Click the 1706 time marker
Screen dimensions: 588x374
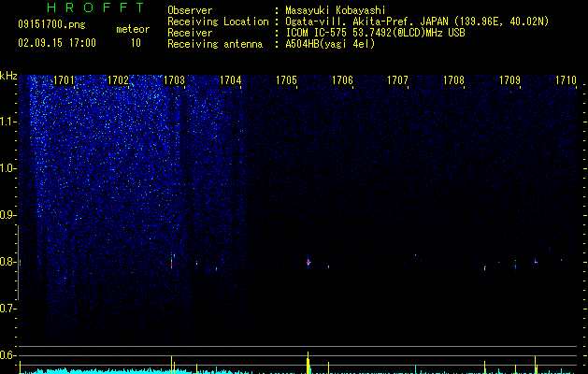[x=342, y=80]
